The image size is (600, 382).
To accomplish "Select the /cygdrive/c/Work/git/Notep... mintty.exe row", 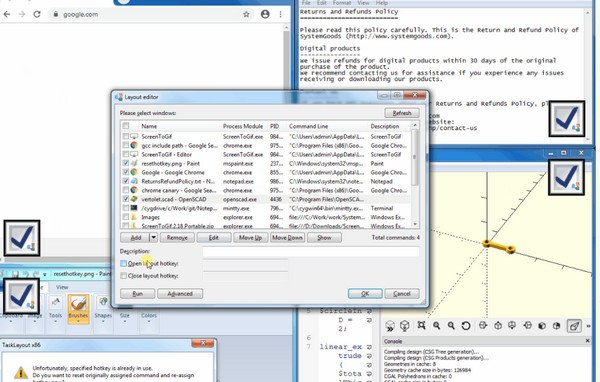I will [265, 208].
